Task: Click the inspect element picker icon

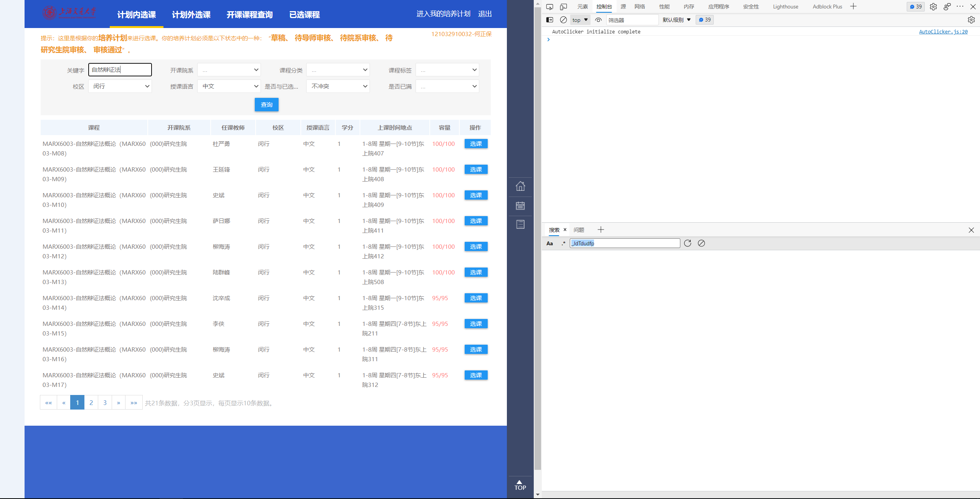Action: pos(549,7)
